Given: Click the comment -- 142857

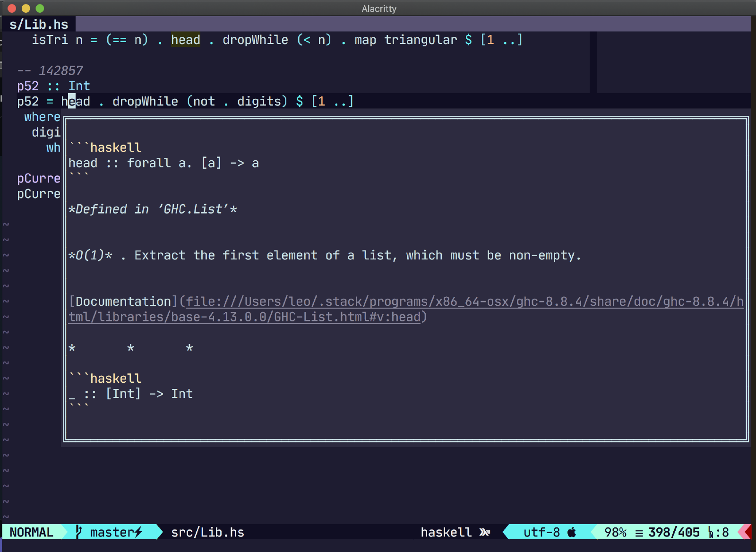Looking at the screenshot, I should click(x=50, y=70).
